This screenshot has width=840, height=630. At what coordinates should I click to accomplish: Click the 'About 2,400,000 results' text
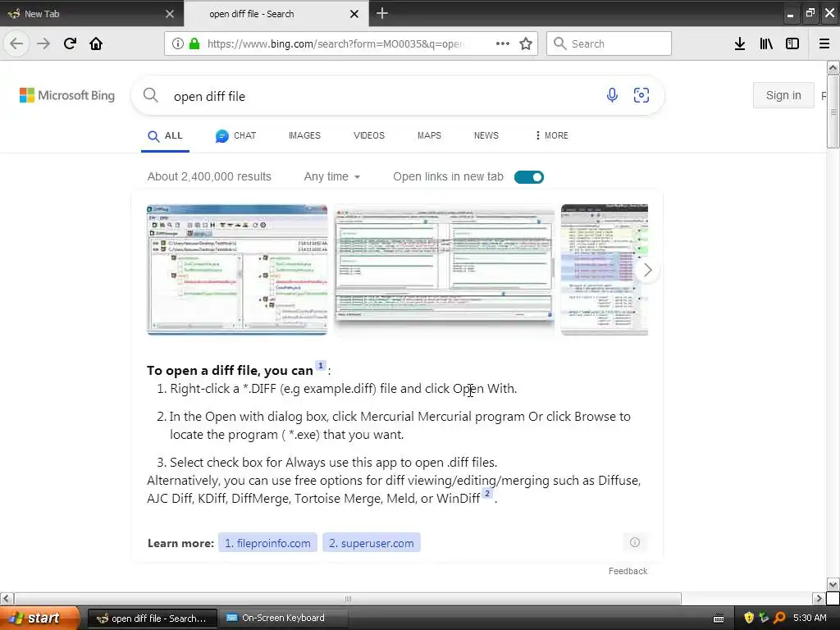pos(209,177)
